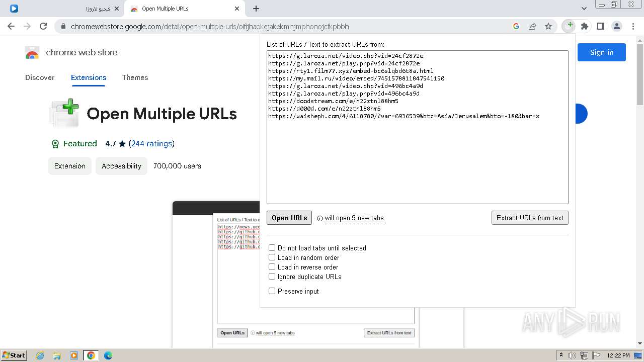Screen dimensions: 644x362
Task: Click the Open Multiple URLs extension icon
Action: [x=569, y=26]
